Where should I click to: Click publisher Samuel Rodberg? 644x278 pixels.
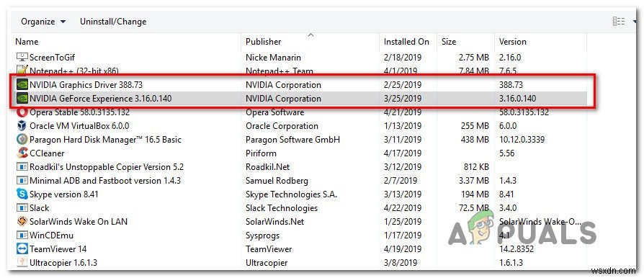[277, 181]
